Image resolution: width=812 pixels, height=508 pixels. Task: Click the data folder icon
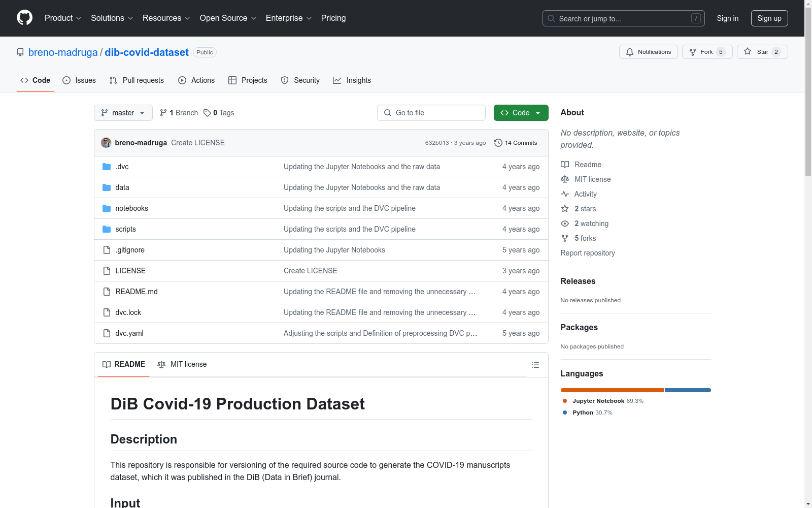(107, 187)
